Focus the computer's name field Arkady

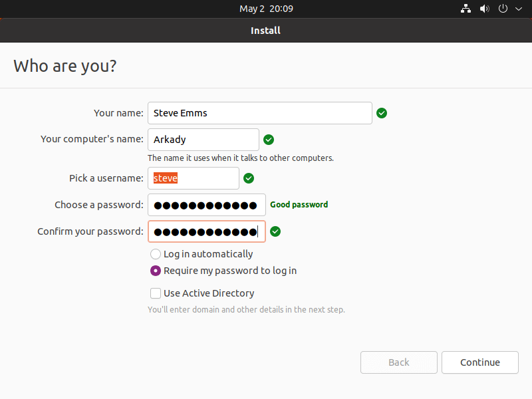click(203, 140)
